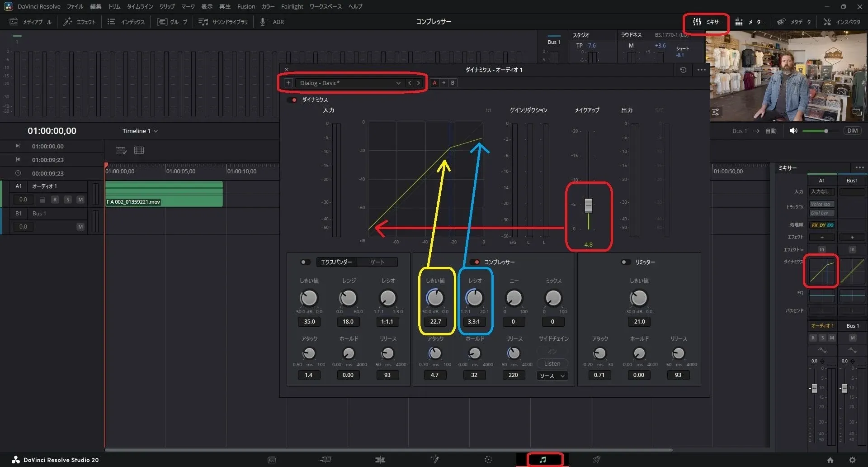Mute monitoring with the speaker icon
868x467 pixels.
tap(793, 131)
